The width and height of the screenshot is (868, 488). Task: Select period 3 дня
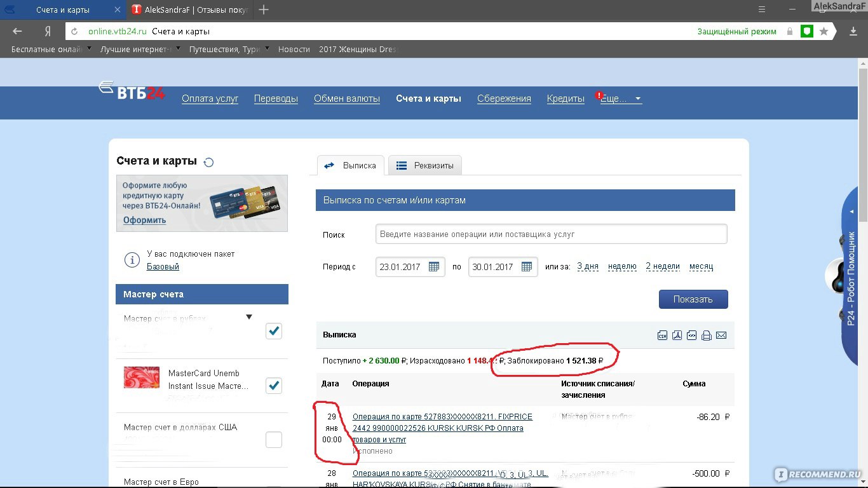click(x=588, y=266)
